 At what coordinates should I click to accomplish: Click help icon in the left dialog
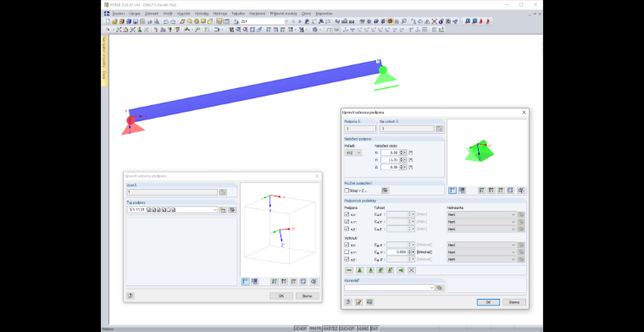point(130,296)
